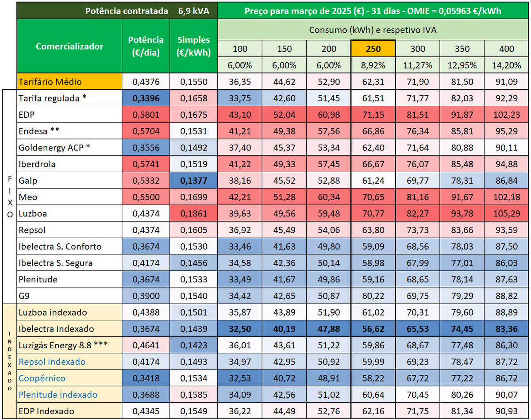This screenshot has width=531, height=420.
Task: Select the 83,36 cell in Ibelectra indexado row
Action: click(506, 329)
